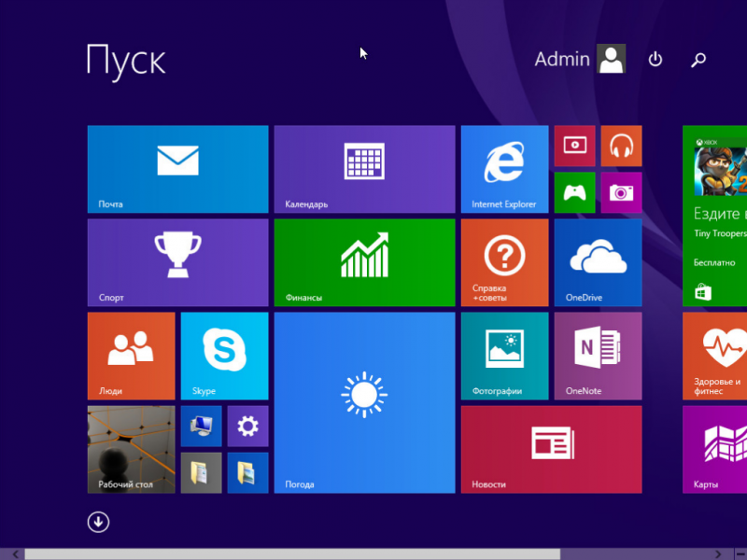Open the Здоровье и фитнес tile
747x560 pixels.
pyautogui.click(x=714, y=356)
